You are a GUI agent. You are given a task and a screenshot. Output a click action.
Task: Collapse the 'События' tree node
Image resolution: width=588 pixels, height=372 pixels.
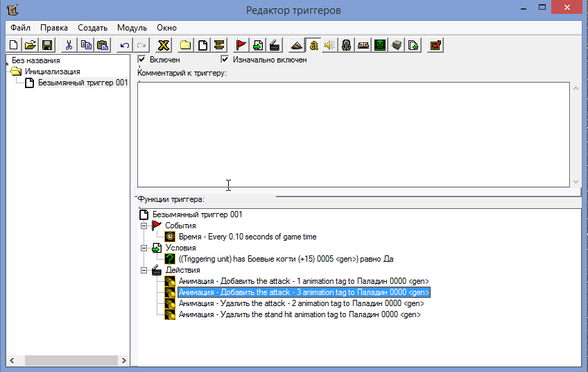pyautogui.click(x=144, y=226)
